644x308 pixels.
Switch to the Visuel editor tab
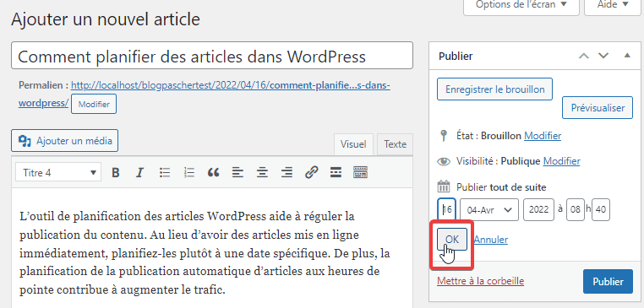(x=353, y=144)
